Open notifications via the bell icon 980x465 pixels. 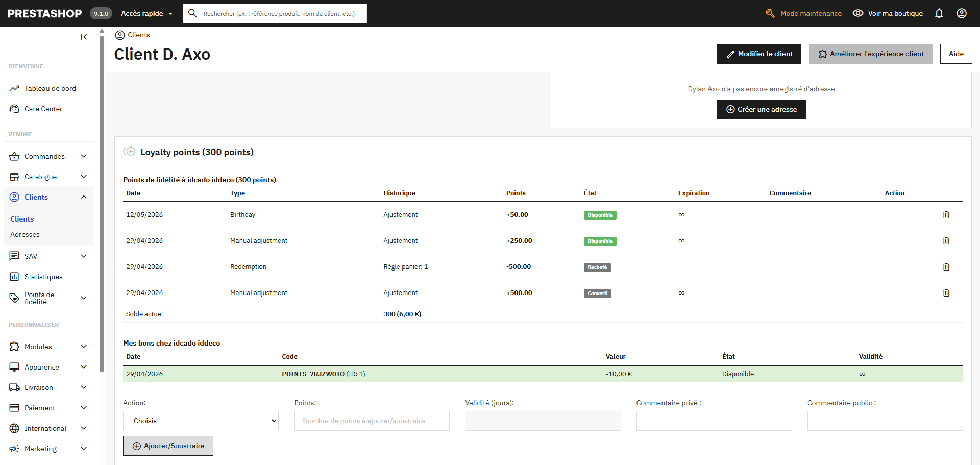click(x=939, y=13)
